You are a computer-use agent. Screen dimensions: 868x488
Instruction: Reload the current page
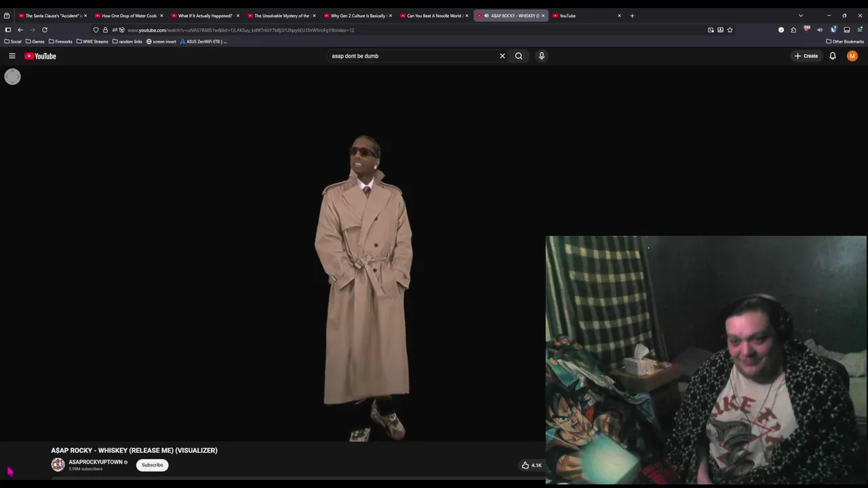[x=45, y=30]
